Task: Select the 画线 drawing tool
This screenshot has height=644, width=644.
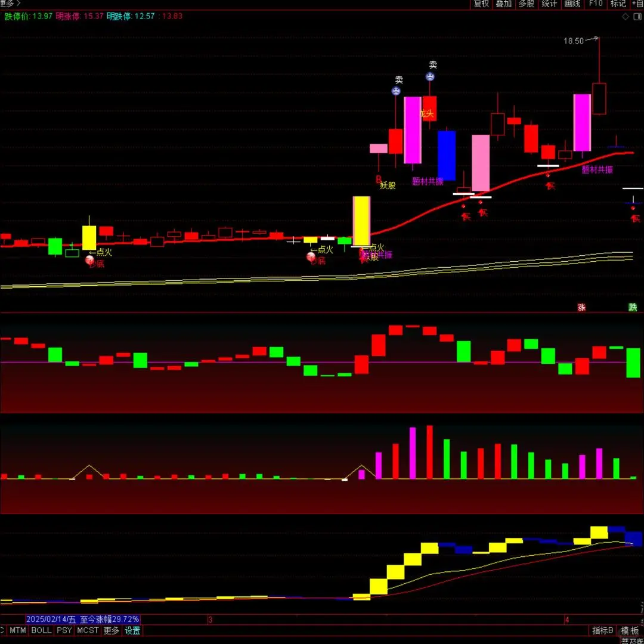Action: click(x=572, y=4)
